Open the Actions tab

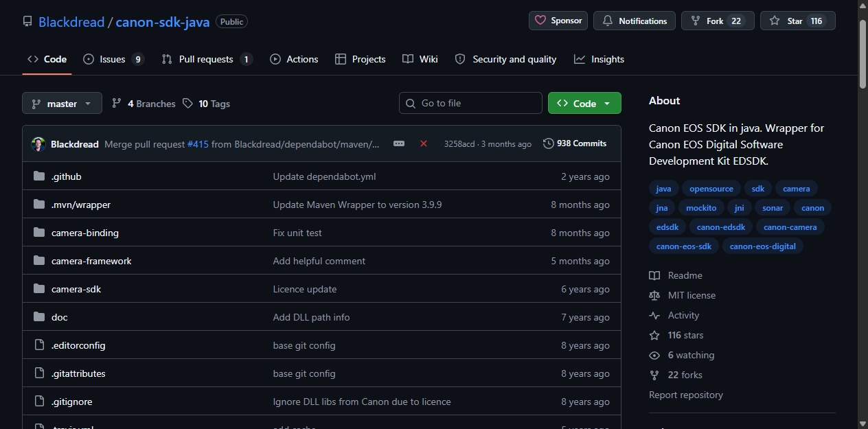click(294, 59)
